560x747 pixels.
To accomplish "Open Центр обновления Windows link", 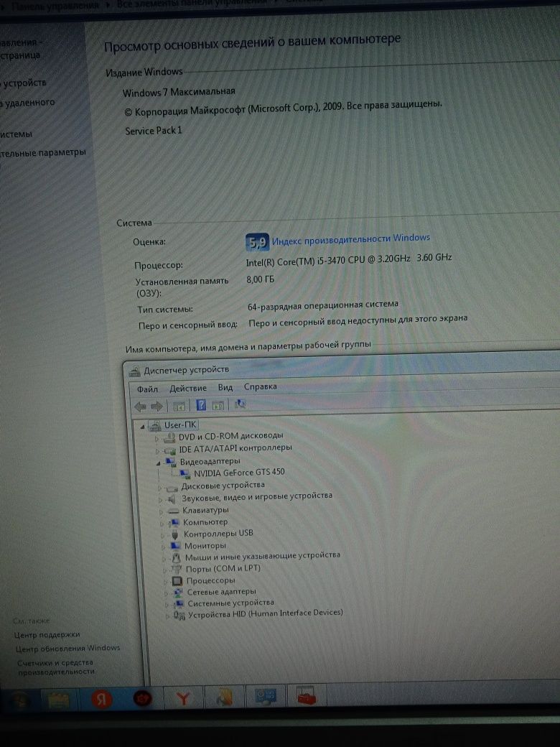I will 67,649.
